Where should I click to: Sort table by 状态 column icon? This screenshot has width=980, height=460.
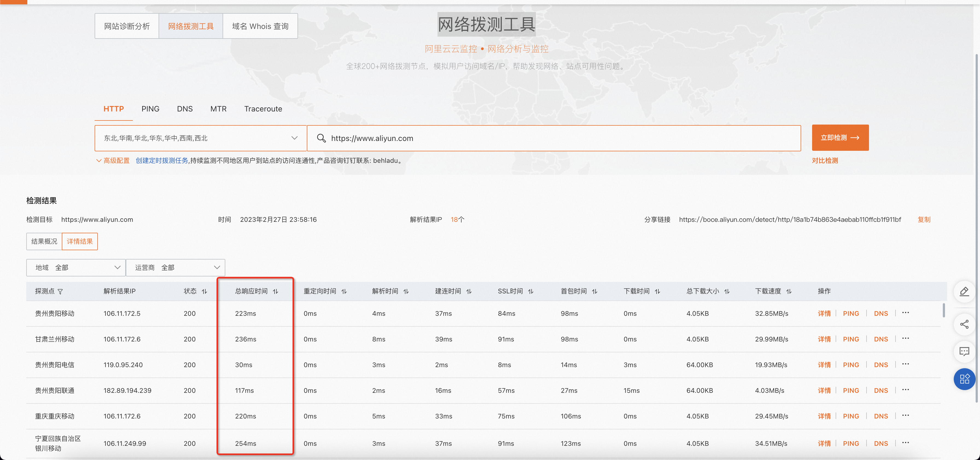[204, 291]
